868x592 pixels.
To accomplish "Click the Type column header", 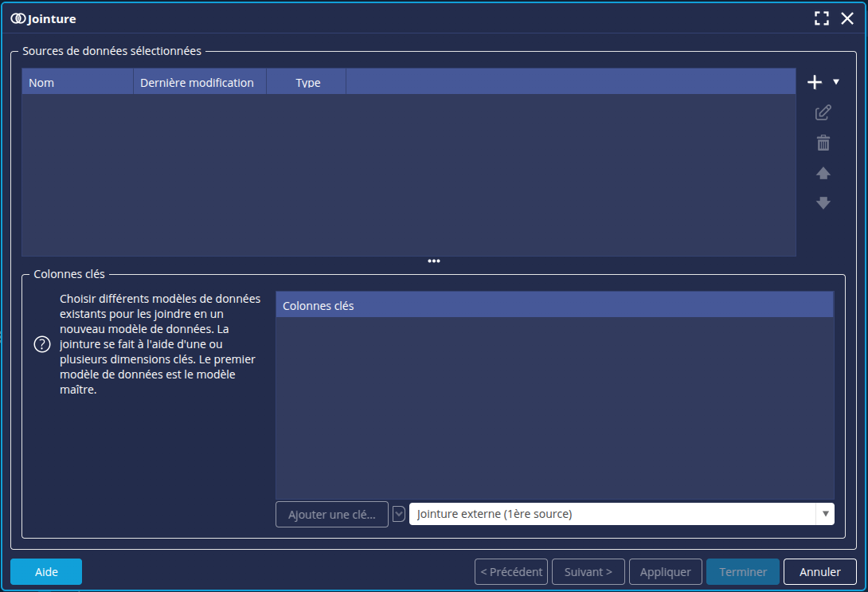I will coord(307,82).
